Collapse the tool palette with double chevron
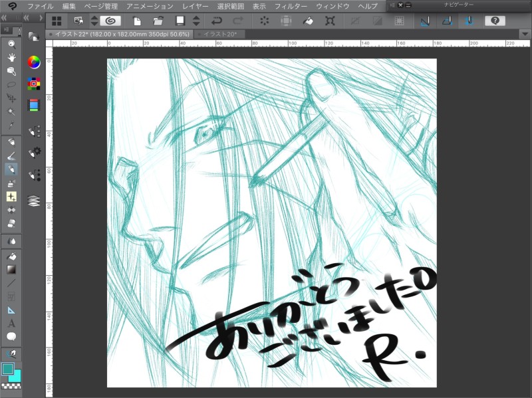 click(x=5, y=18)
